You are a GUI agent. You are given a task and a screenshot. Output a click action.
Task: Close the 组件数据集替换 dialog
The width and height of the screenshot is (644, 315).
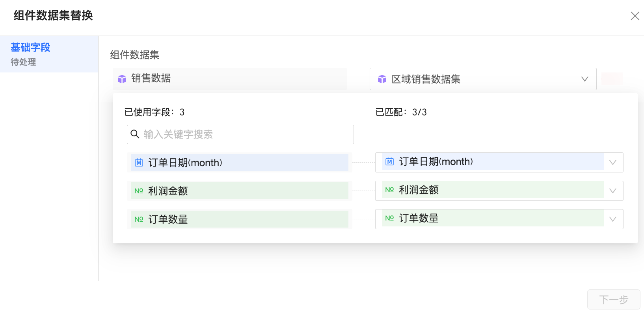635,16
